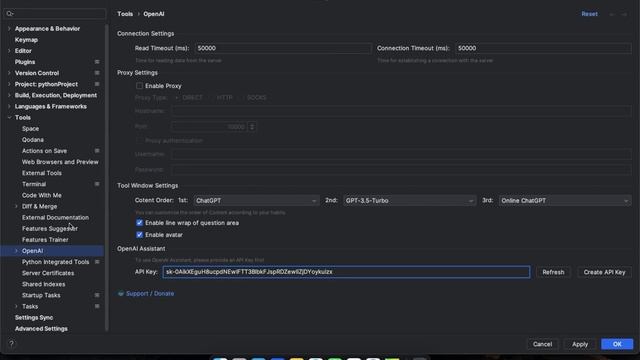Click project-level icon beside Actions on Save
The width and height of the screenshot is (640, 360).
[x=97, y=151]
